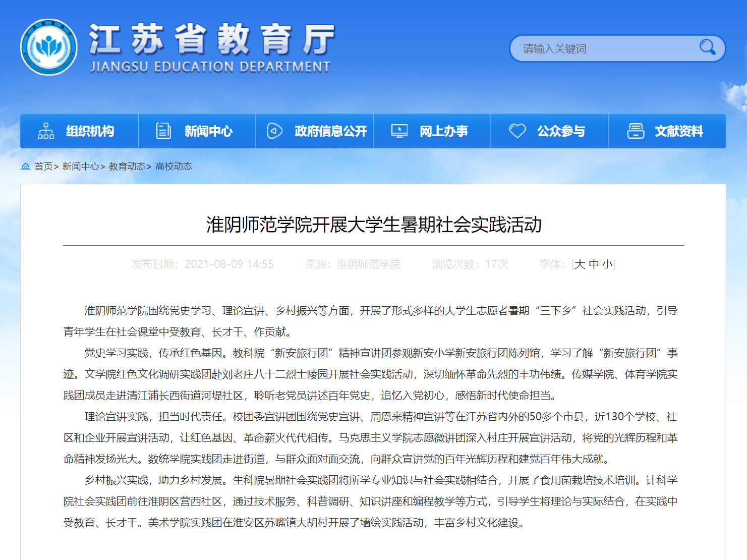Click source text 来源：淮阴师范学院
The image size is (747, 560).
pyautogui.click(x=353, y=264)
